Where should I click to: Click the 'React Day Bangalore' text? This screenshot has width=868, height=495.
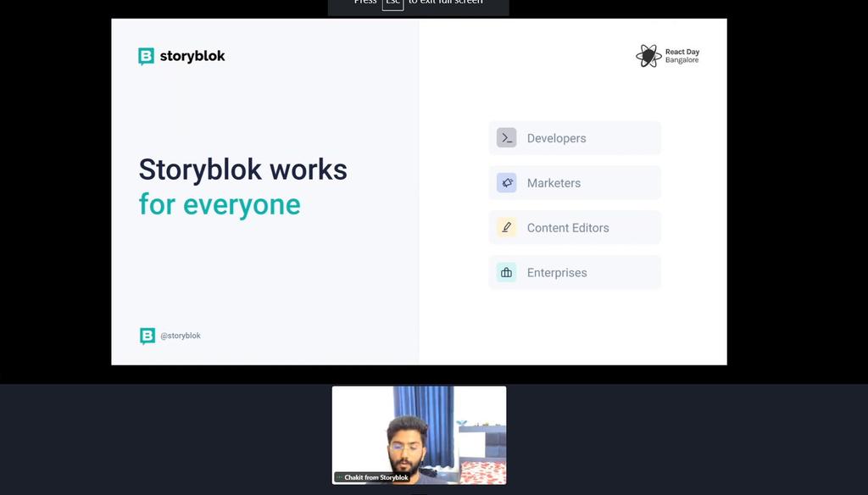click(682, 56)
